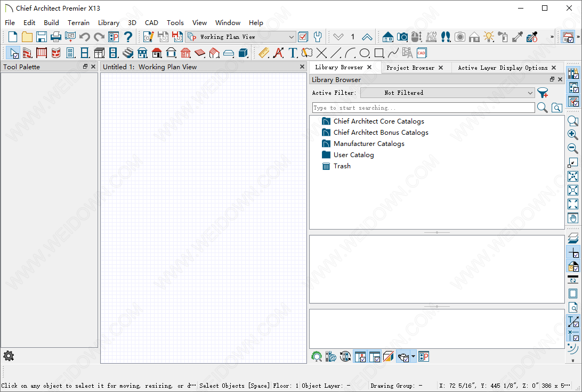Click the Spline curve tool
The width and height of the screenshot is (582, 392).
(393, 53)
